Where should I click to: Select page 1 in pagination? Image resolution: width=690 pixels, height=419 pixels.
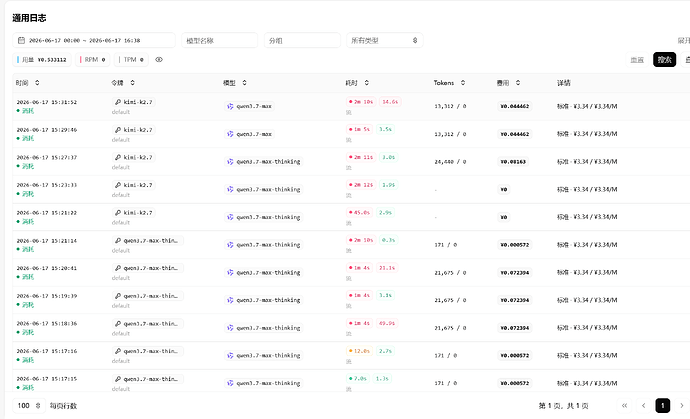pyautogui.click(x=663, y=405)
